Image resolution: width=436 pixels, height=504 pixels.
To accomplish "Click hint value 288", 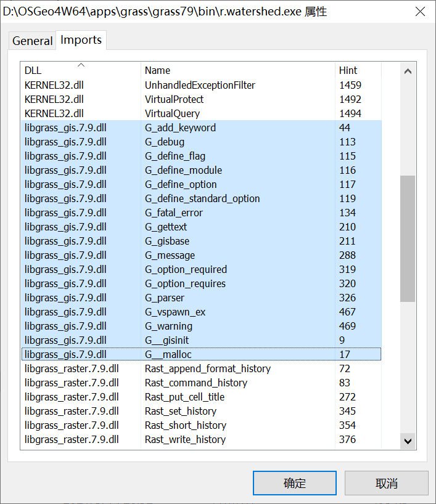I will coord(347,255).
